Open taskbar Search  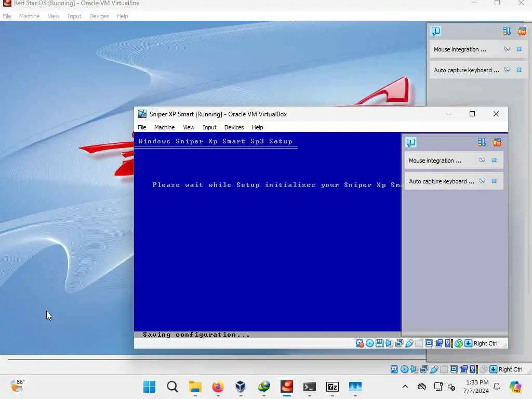point(172,387)
